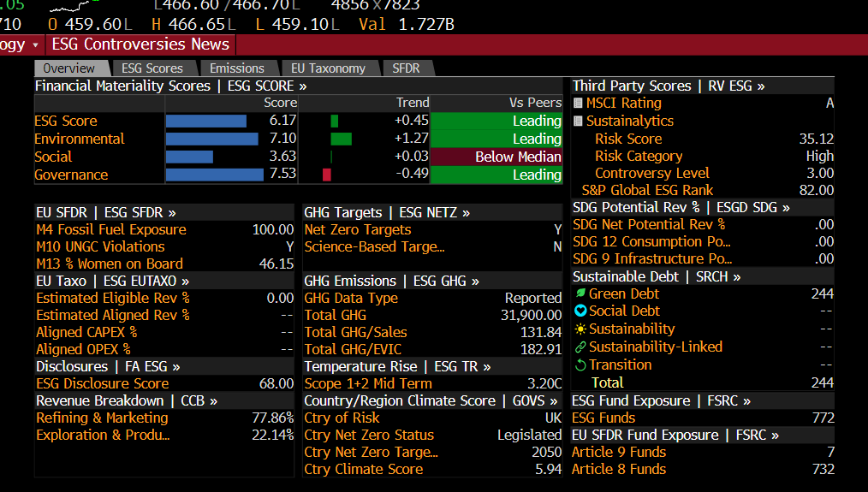Open Third Party Scores RV ESG link
This screenshot has height=492, width=868.
[x=669, y=86]
